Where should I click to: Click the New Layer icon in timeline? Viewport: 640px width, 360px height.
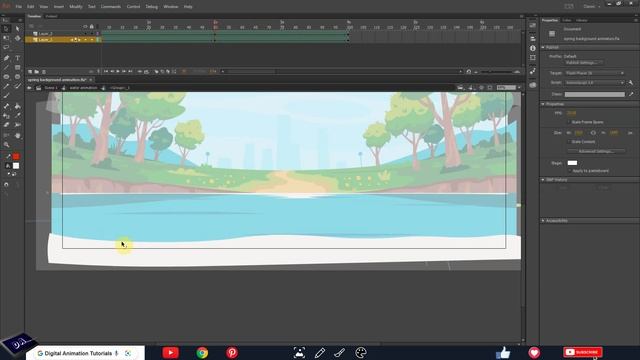pos(30,71)
